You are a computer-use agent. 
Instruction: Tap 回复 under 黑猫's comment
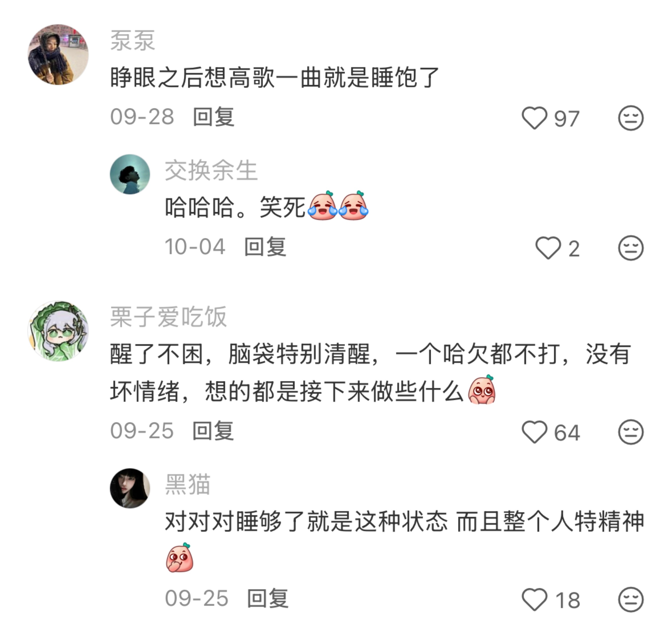click(x=268, y=598)
